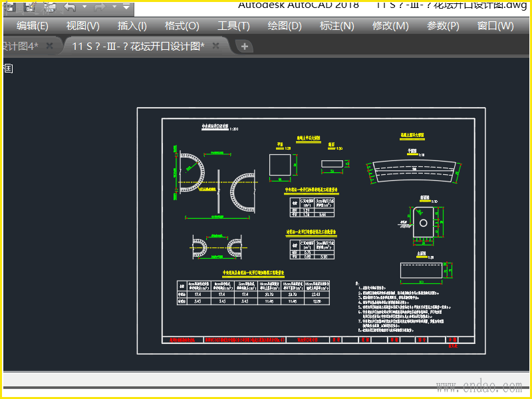The height and width of the screenshot is (399, 532).
Task: Open a new drawing tab with plus button
Action: pyautogui.click(x=245, y=46)
